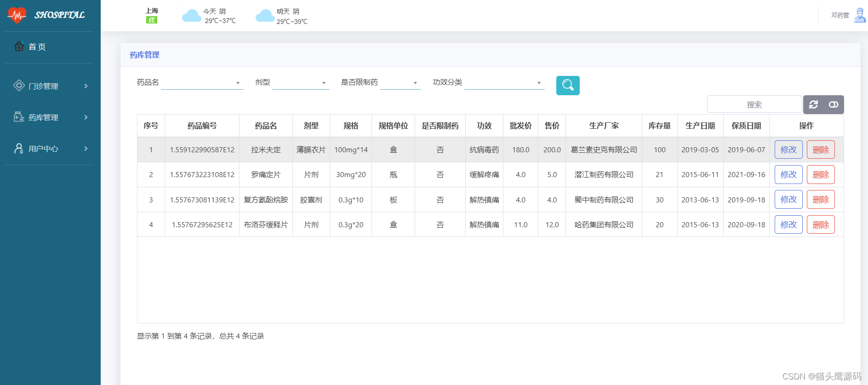Click the 药库管理 panel title
Viewport: 868px width, 385px height.
click(x=144, y=55)
